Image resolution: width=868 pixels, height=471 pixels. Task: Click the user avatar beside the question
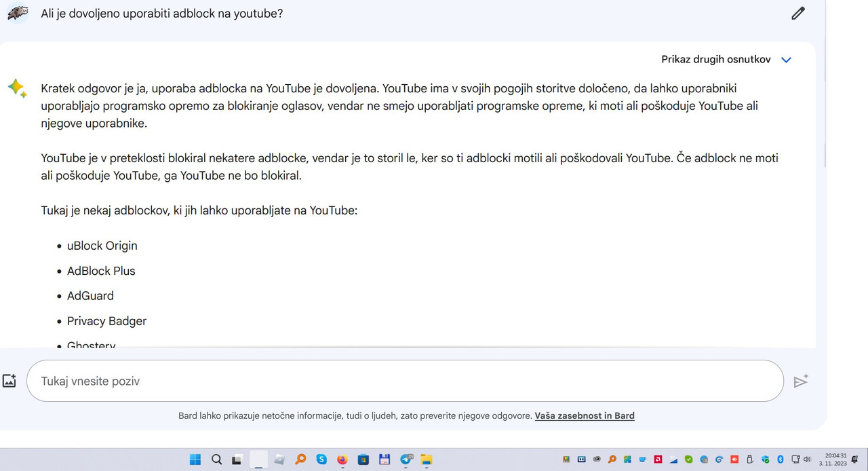coord(18,13)
